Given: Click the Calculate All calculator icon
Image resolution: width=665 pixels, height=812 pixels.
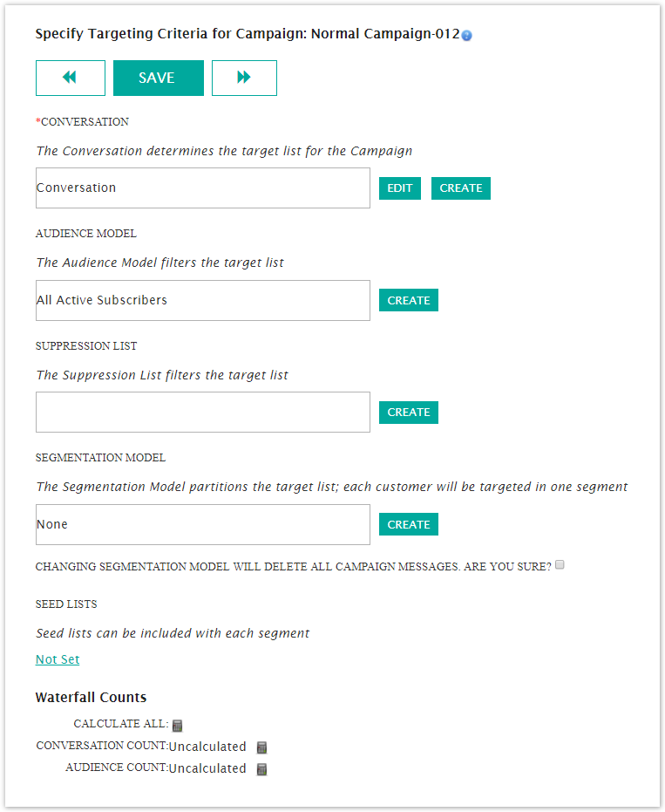Looking at the screenshot, I should tap(178, 725).
